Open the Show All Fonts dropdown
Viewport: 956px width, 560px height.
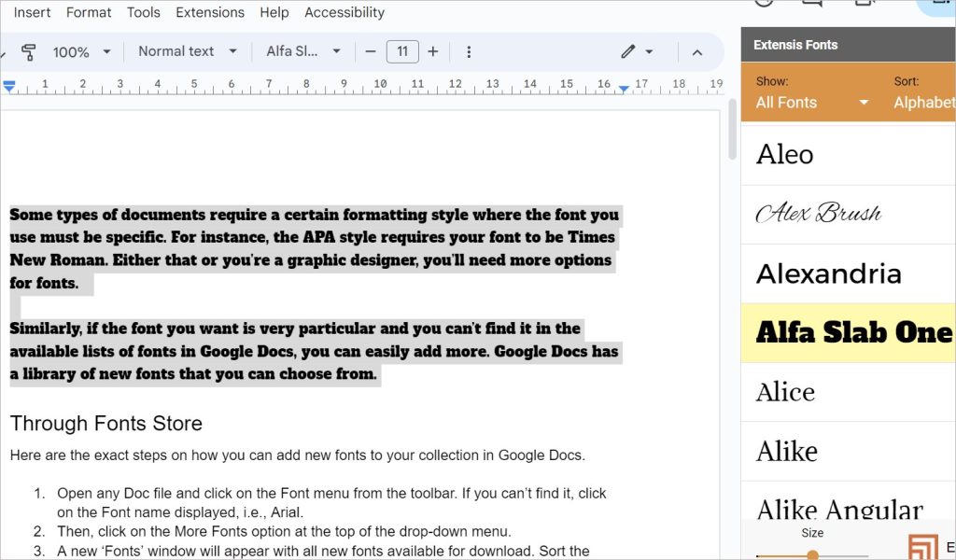[x=810, y=103]
